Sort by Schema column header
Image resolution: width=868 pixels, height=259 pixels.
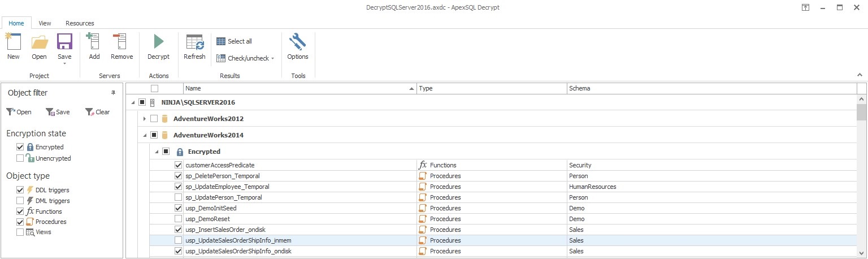[712, 88]
